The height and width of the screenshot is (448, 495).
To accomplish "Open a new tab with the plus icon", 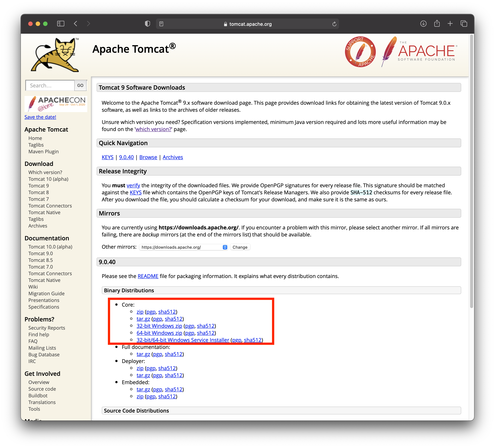I will tap(450, 24).
